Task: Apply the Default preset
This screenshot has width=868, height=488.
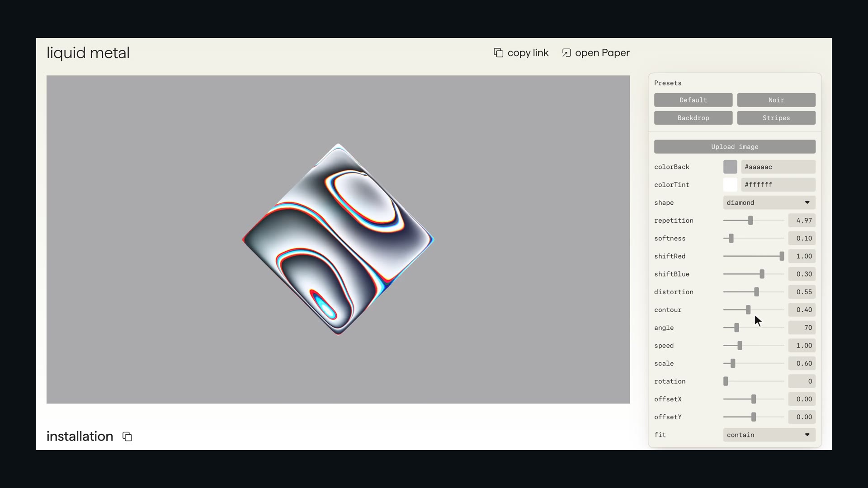Action: pyautogui.click(x=693, y=100)
